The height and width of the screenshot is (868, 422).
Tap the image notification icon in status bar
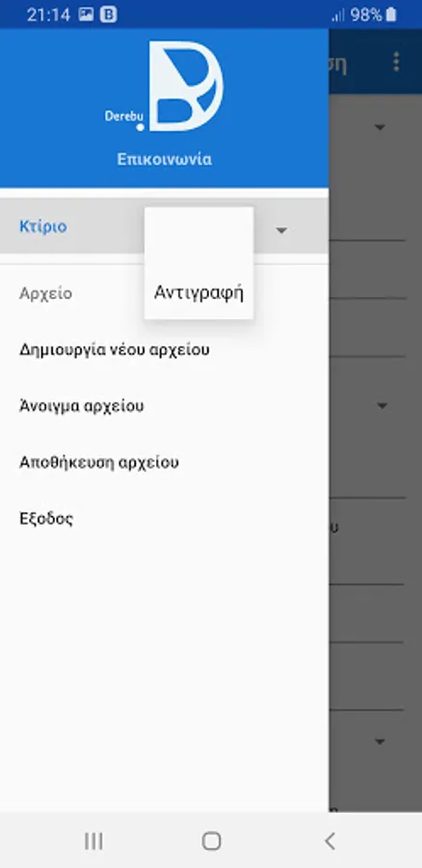pyautogui.click(x=86, y=14)
